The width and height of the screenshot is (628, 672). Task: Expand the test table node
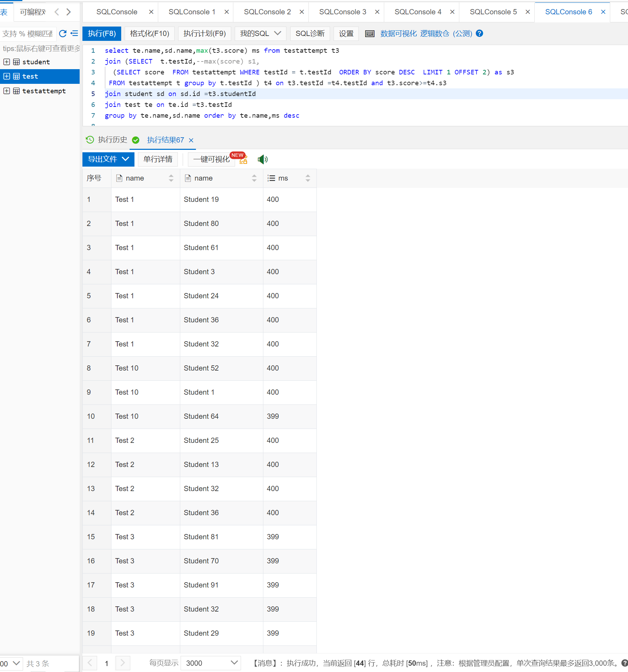point(6,76)
